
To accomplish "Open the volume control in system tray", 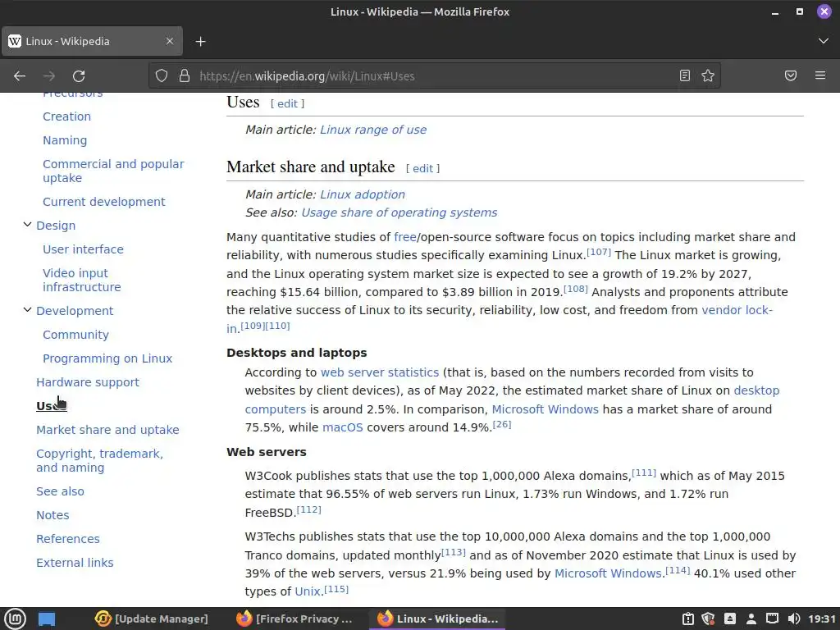I will (793, 619).
